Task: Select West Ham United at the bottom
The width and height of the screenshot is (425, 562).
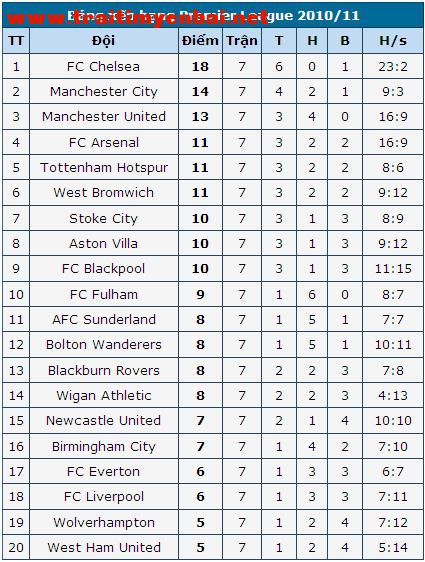Action: tap(104, 548)
